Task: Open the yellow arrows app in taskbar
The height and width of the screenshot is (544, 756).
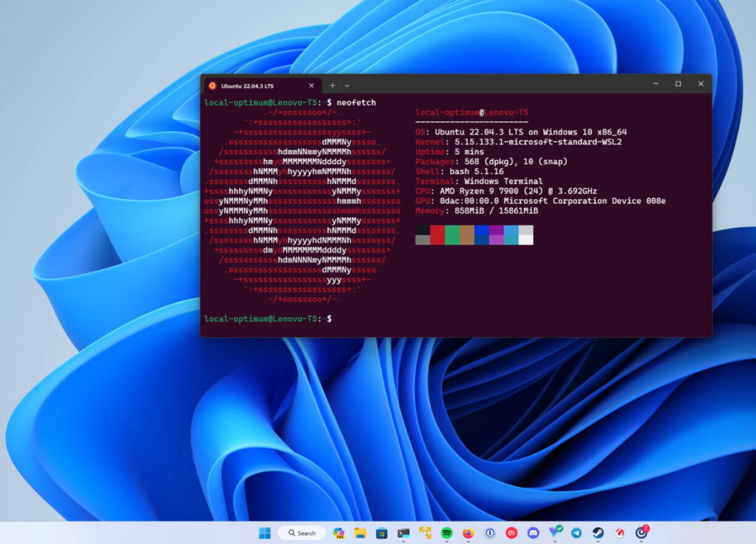Action: click(x=425, y=533)
